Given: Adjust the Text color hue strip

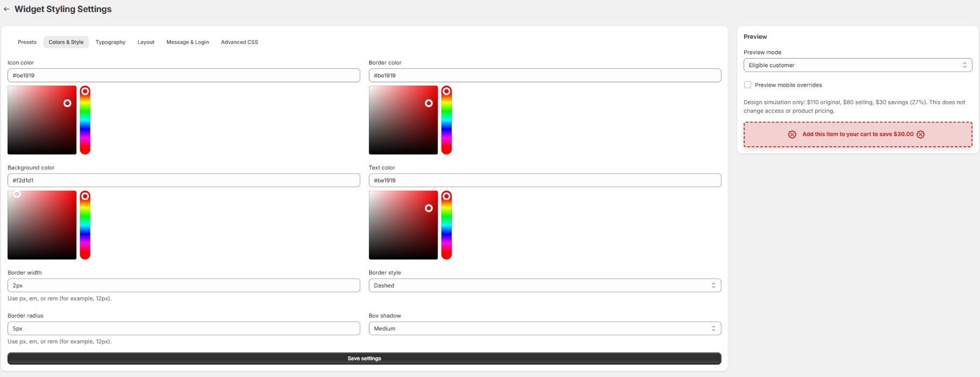Looking at the screenshot, I should click(x=446, y=225).
